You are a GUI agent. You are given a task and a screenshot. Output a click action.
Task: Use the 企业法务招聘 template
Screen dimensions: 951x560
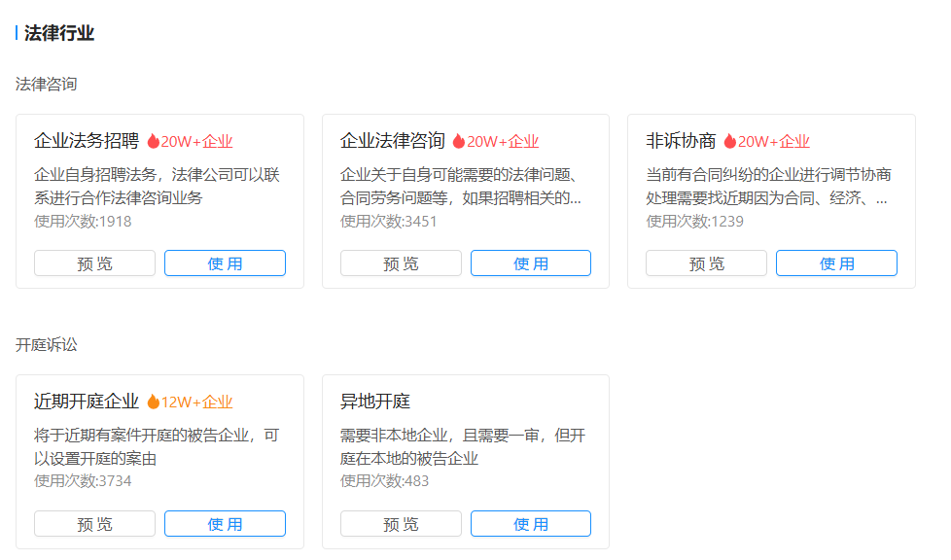[x=225, y=263]
